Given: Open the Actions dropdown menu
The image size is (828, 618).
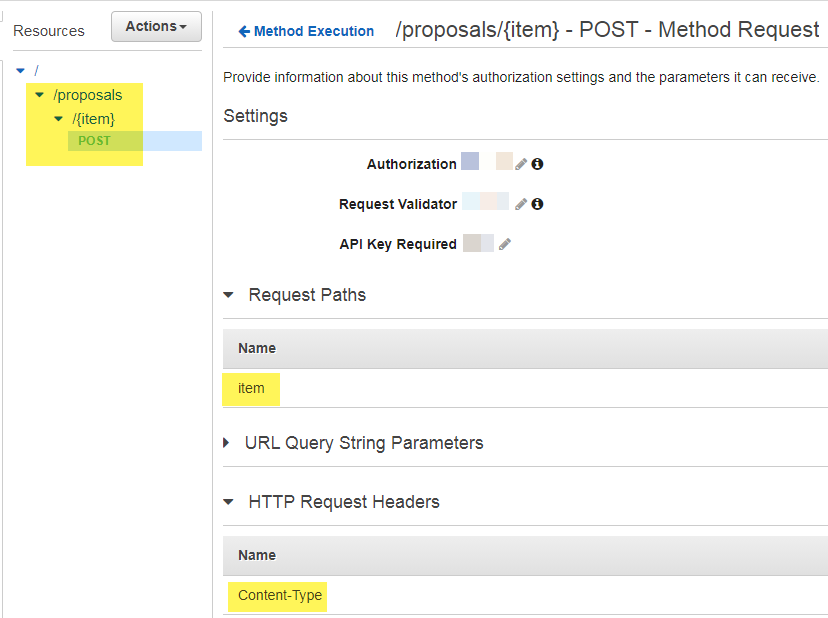Looking at the screenshot, I should click(x=156, y=26).
